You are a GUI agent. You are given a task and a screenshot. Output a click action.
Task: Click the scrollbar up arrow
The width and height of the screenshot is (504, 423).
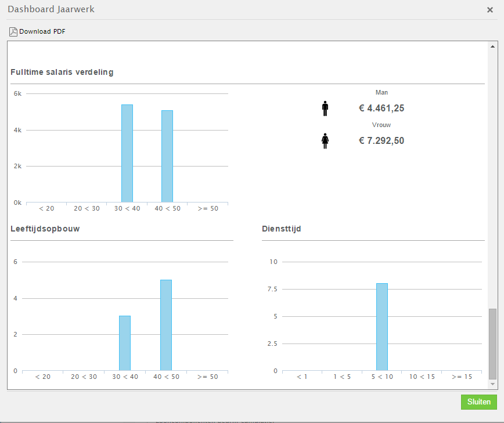492,46
